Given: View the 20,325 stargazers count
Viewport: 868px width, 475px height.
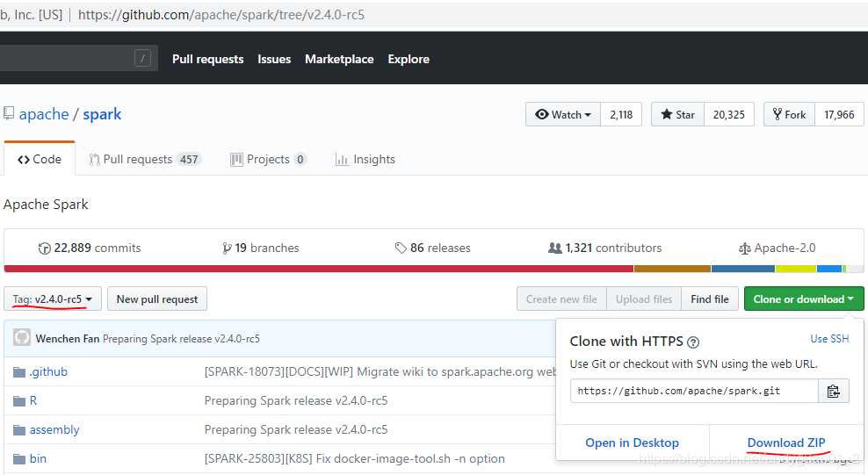Looking at the screenshot, I should pyautogui.click(x=728, y=114).
